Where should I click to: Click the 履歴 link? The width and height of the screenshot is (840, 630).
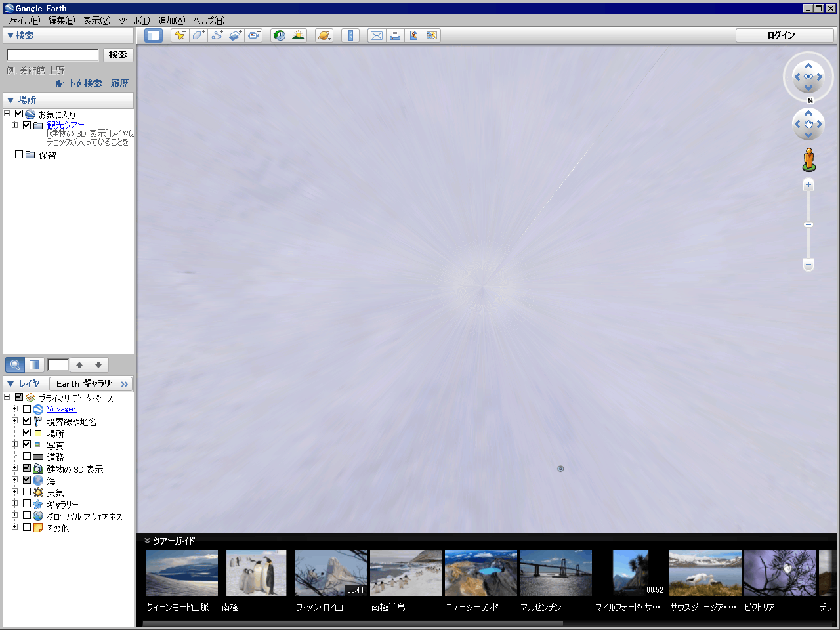(x=119, y=83)
